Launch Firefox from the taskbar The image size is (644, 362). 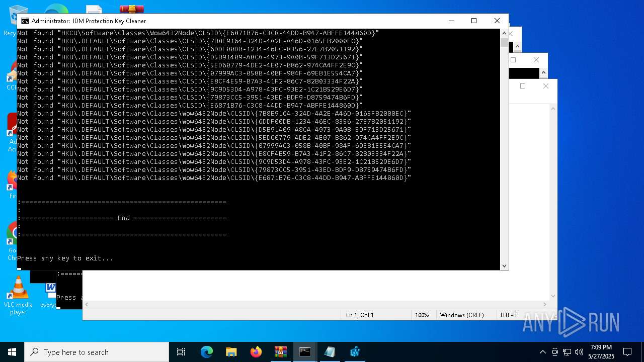point(256,352)
